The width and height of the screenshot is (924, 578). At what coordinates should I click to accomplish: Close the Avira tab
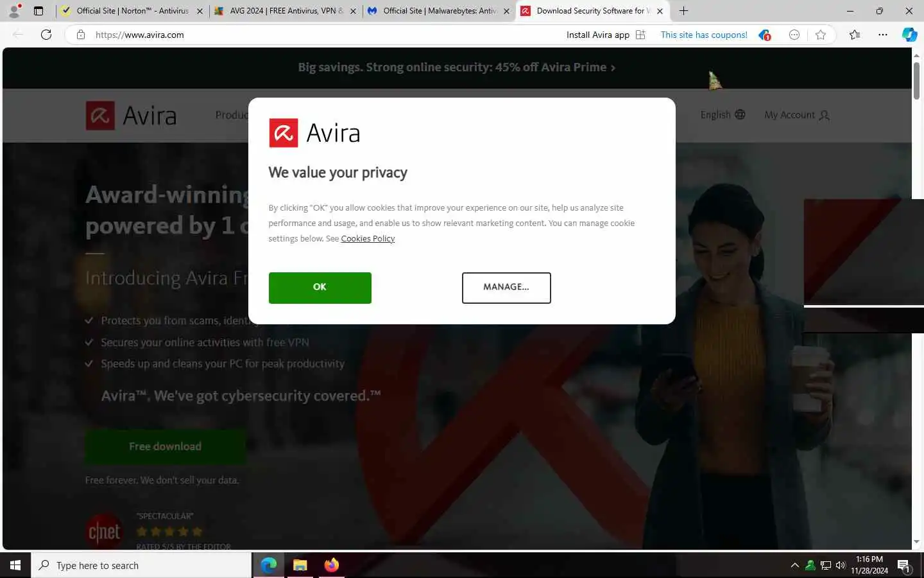click(x=660, y=11)
